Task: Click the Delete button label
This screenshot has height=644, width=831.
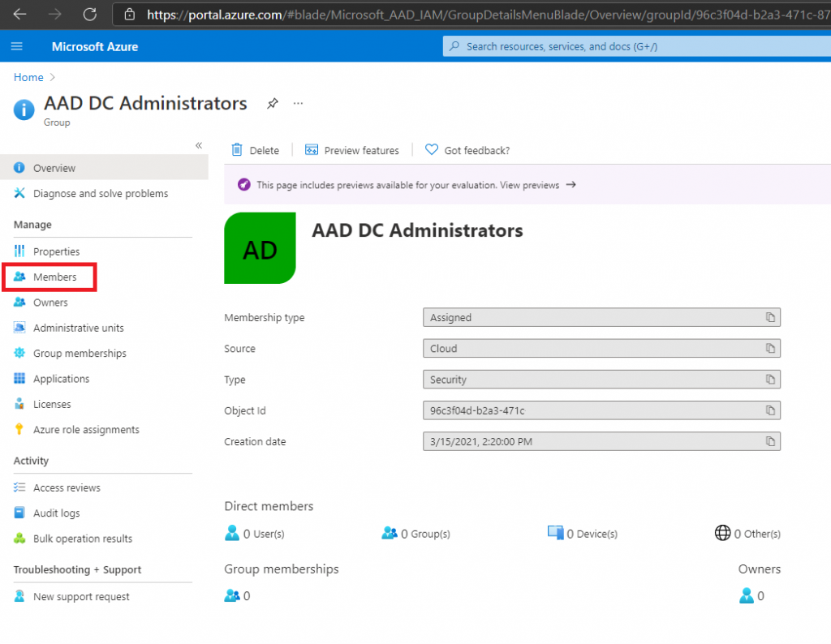Action: tap(265, 150)
